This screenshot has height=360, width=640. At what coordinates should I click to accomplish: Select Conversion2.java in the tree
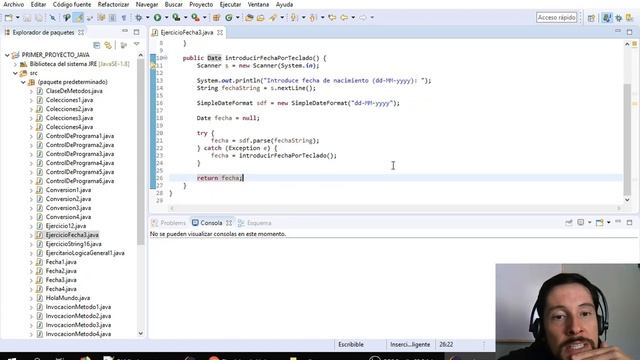pos(68,199)
